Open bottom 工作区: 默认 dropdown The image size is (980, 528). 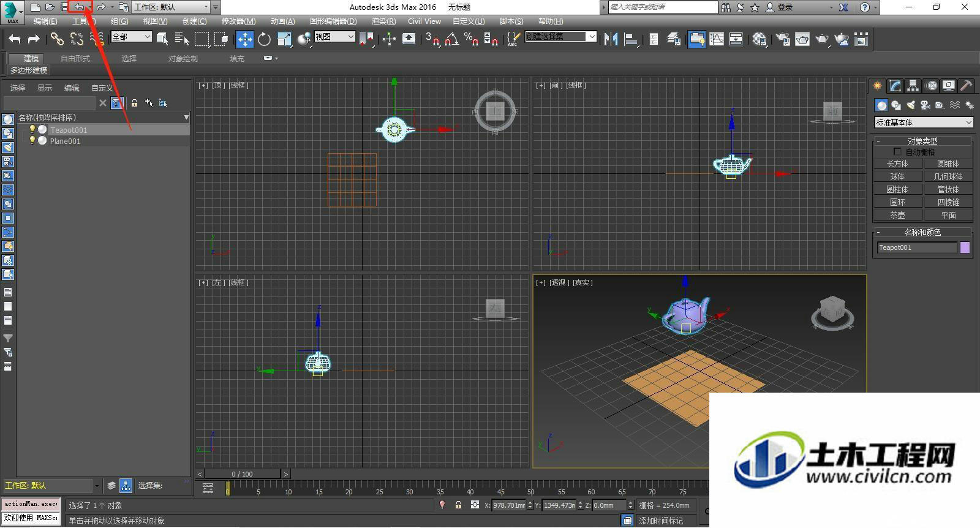click(x=51, y=486)
